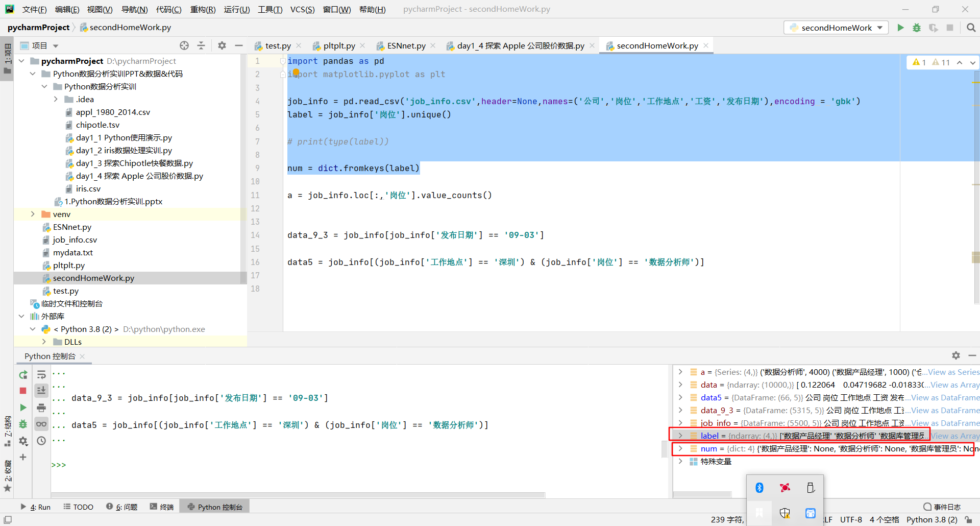Toggle soft-wrap in the console
This screenshot has height=526, width=980.
tap(41, 375)
